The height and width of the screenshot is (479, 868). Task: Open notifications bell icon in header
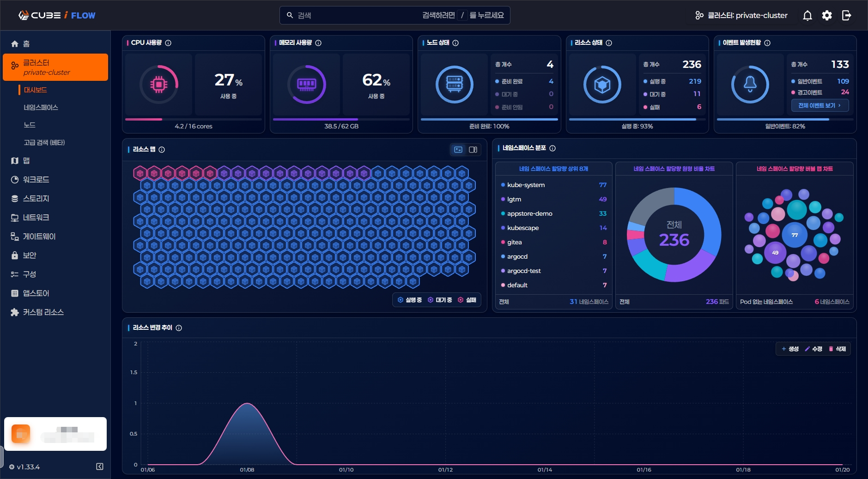pos(807,15)
